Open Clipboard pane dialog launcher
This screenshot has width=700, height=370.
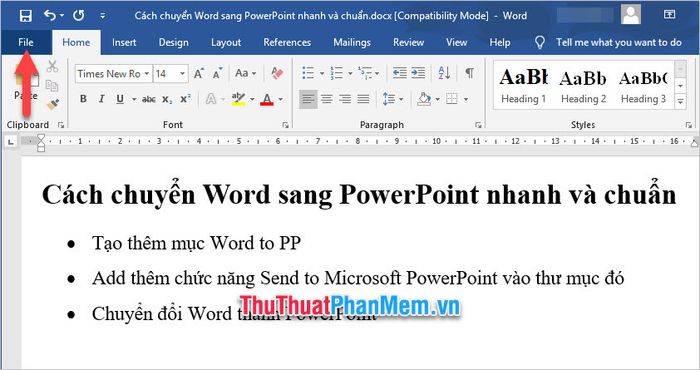[61, 125]
